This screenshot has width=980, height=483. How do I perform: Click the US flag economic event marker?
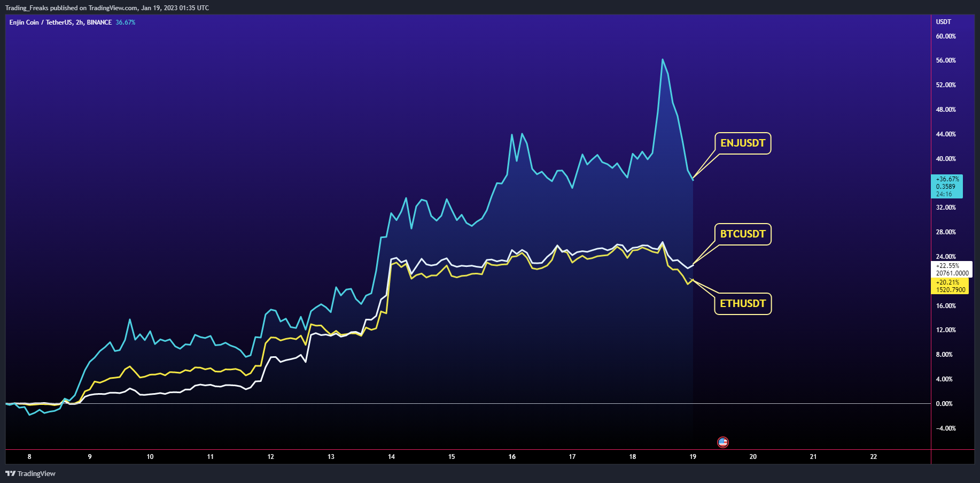point(722,442)
